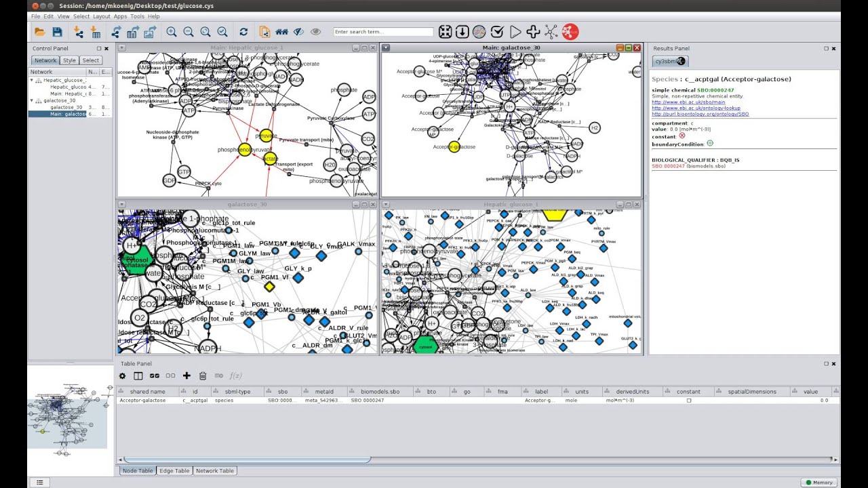This screenshot has width=868, height=488.
Task: Click the cy3sbml validation checkmark icon
Action: [497, 32]
